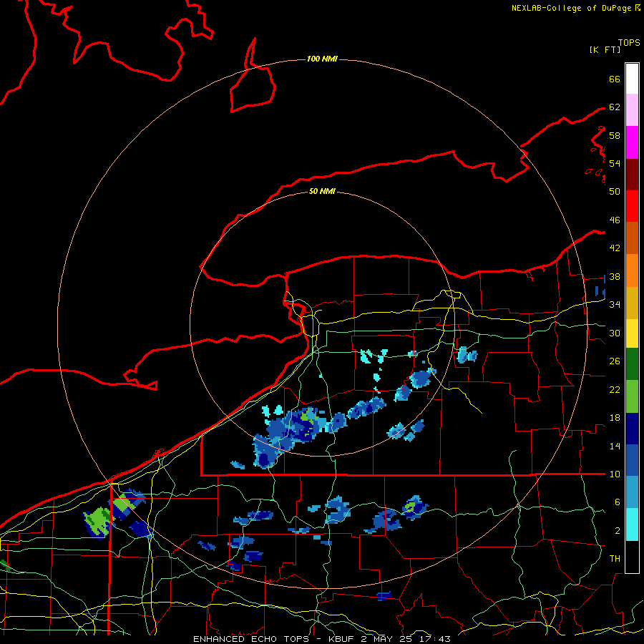Click the "TH" threshold label
Viewport: 644px width, 644px height.
(615, 559)
